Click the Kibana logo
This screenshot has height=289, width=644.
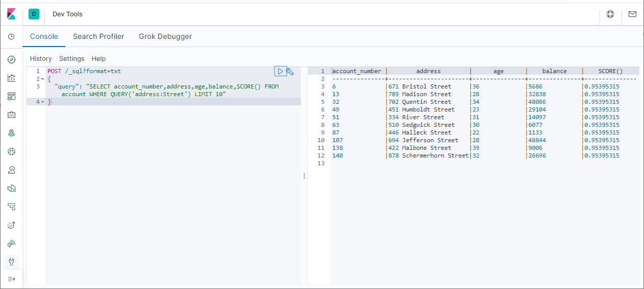pos(11,14)
